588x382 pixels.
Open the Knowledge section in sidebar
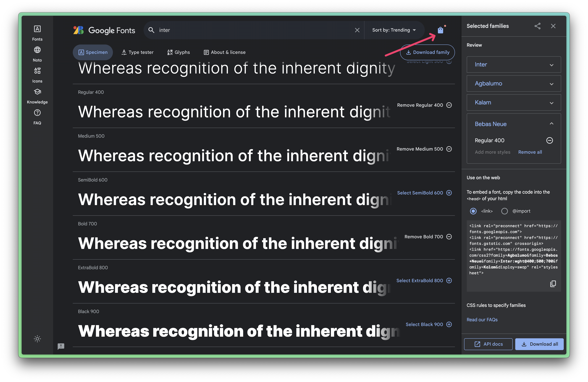click(x=37, y=95)
